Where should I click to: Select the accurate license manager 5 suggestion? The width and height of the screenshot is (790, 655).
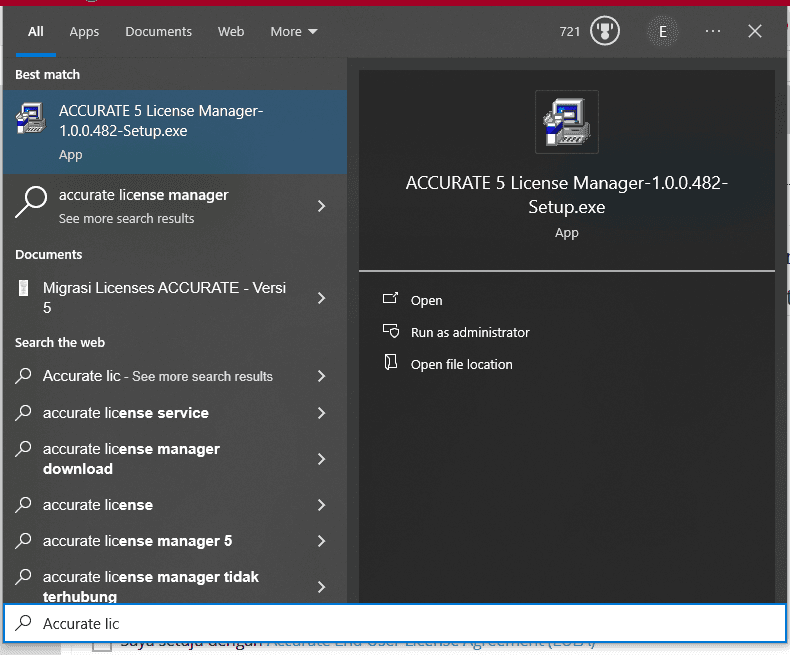click(175, 541)
